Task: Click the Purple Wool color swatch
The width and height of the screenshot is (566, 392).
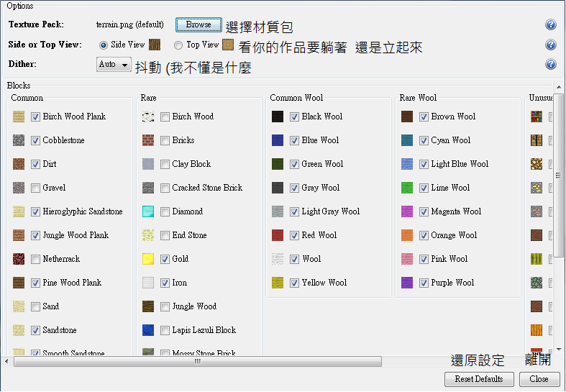Action: pos(407,283)
